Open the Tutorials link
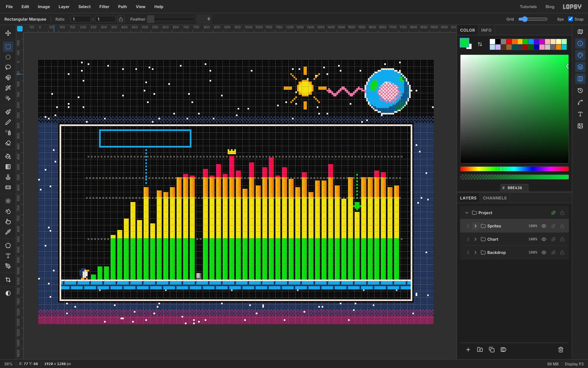 (528, 7)
